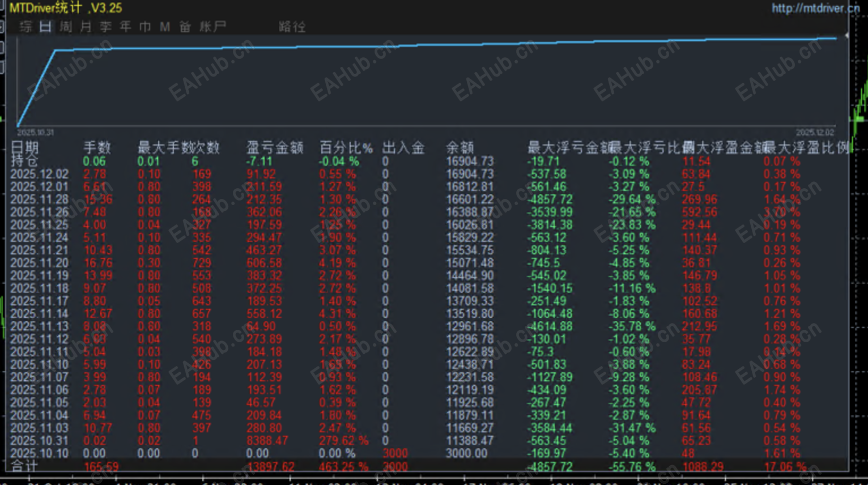Image resolution: width=868 pixels, height=485 pixels.
Task: Switch to the 综 summary tab
Action: coord(25,27)
